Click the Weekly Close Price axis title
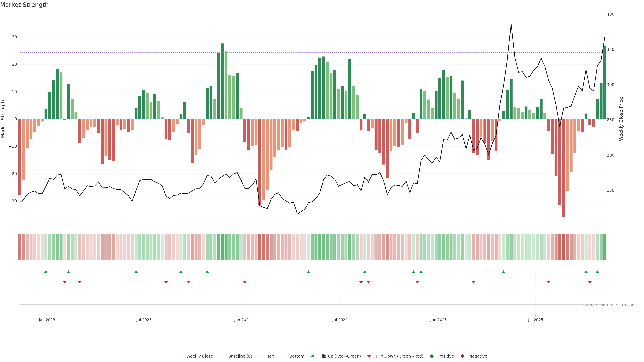 point(621,119)
